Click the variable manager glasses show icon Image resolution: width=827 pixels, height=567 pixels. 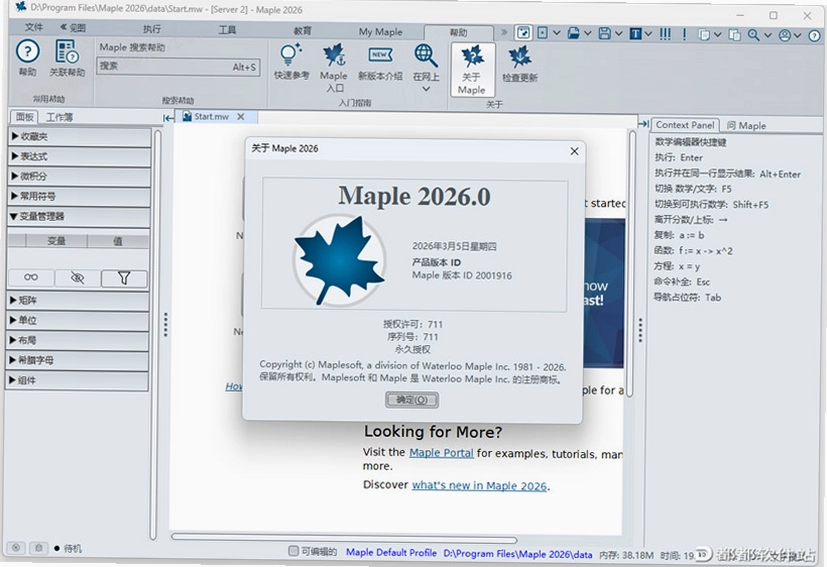31,277
